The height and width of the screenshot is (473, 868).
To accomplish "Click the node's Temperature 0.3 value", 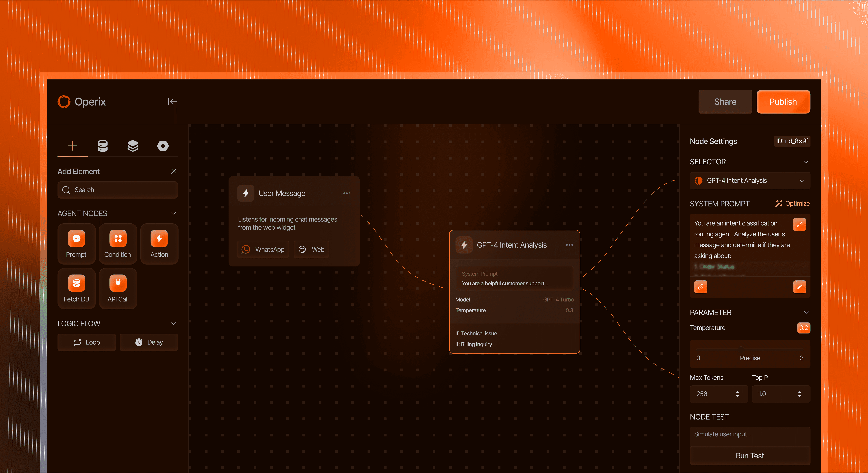I will (x=569, y=310).
